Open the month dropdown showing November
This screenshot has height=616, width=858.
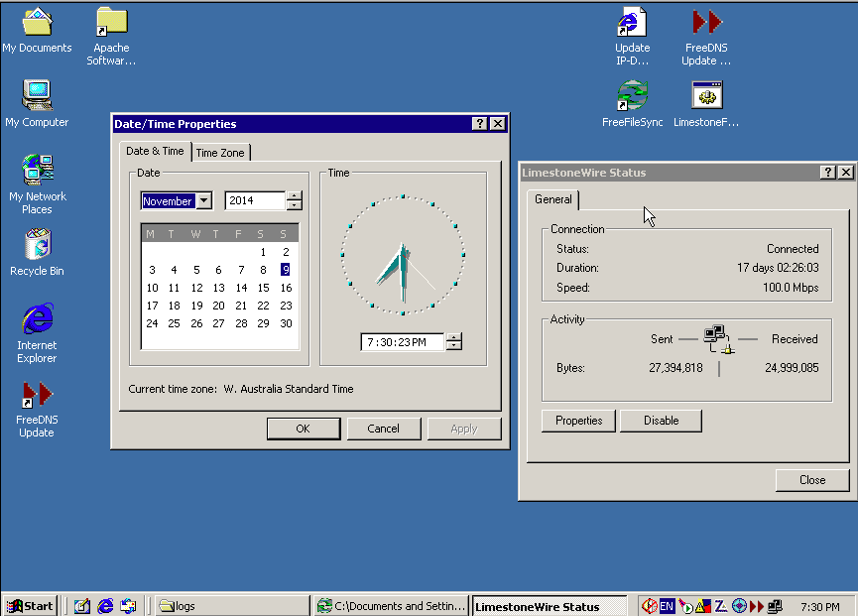tap(204, 200)
